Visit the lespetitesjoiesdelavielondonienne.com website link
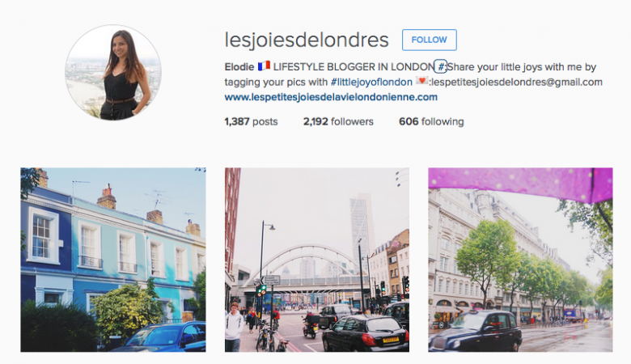The width and height of the screenshot is (631, 364). 331,97
